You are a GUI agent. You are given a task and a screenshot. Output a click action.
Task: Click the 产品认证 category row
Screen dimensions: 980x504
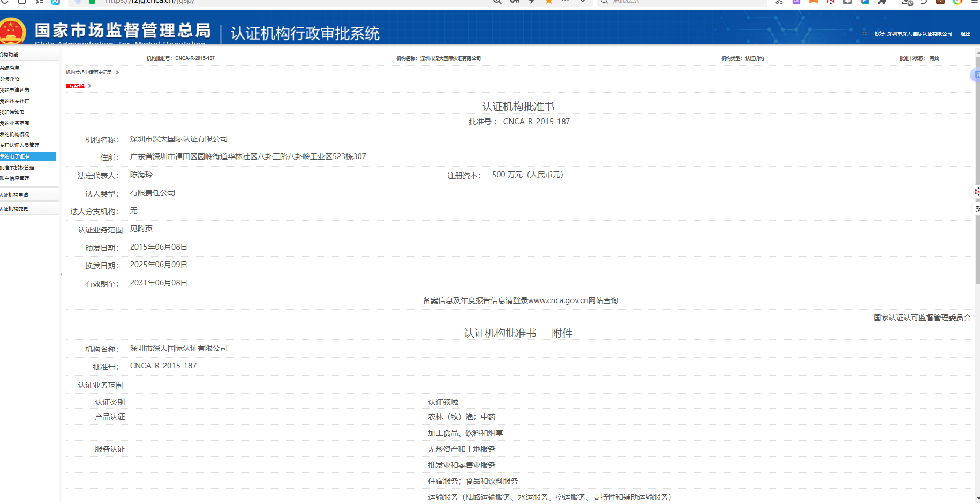click(110, 417)
